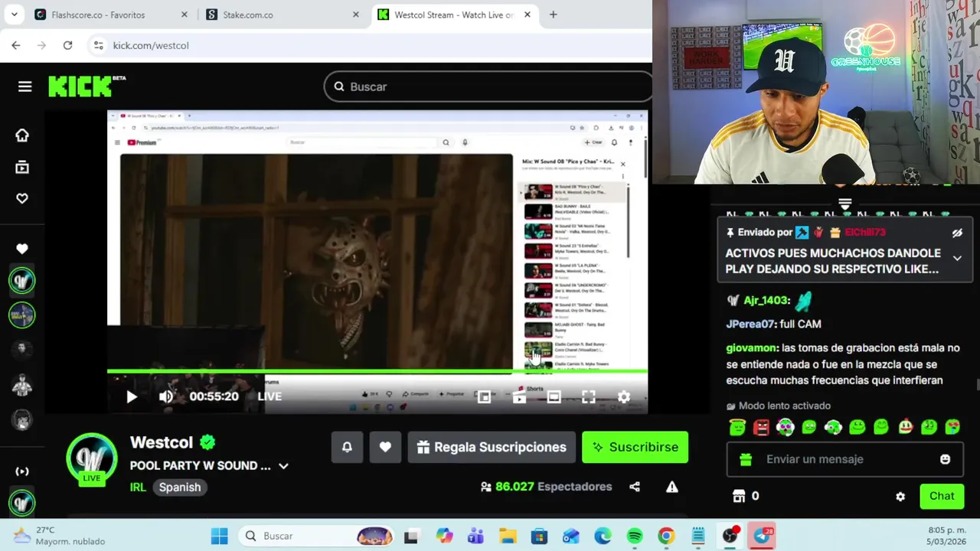The width and height of the screenshot is (980, 551).
Task: Reload the page in Chrome
Action: pyautogui.click(x=67, y=45)
